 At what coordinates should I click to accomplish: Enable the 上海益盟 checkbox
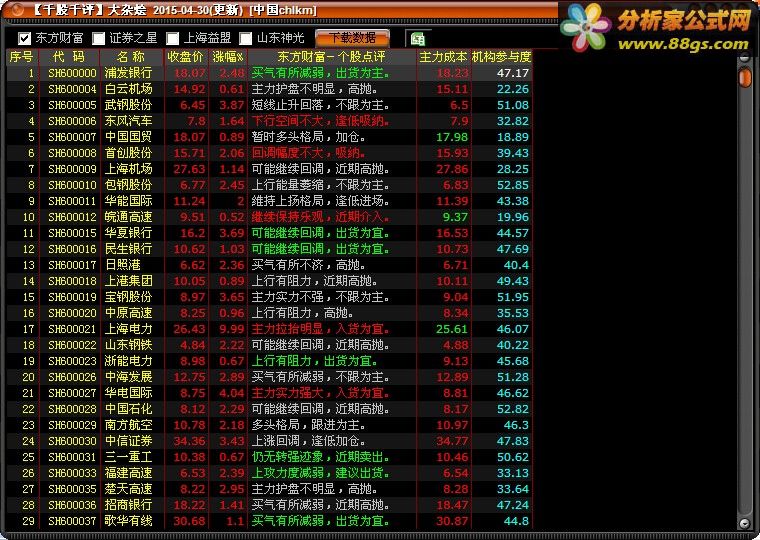pyautogui.click(x=173, y=38)
